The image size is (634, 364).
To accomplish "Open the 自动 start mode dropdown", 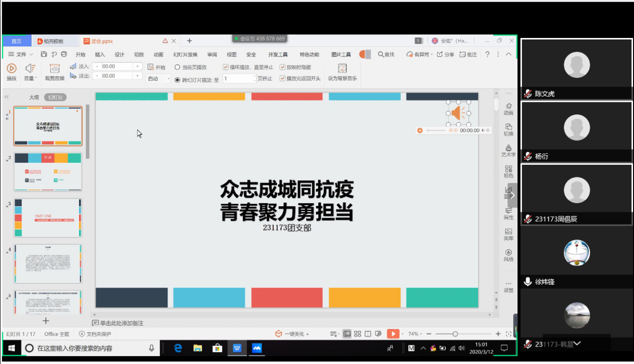I will pos(159,79).
